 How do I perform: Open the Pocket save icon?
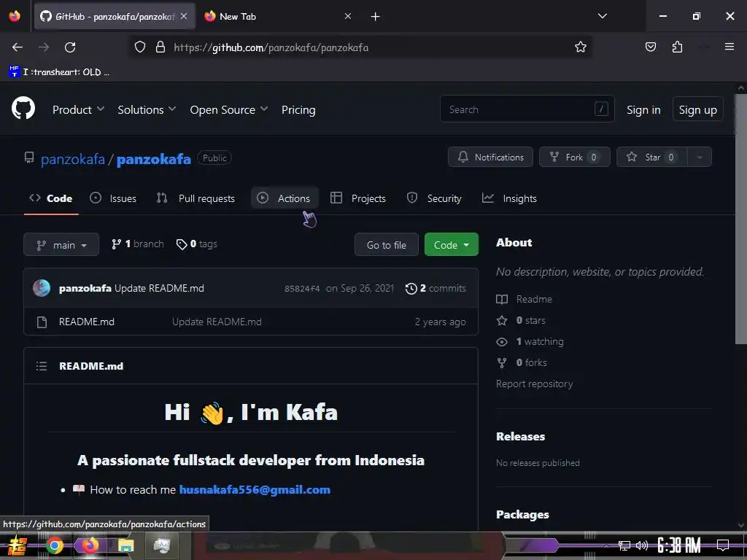click(x=650, y=47)
